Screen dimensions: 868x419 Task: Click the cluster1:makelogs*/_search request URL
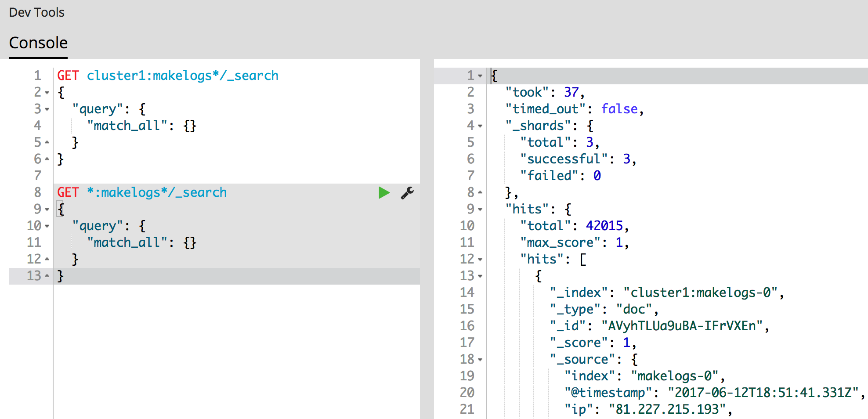click(x=182, y=76)
